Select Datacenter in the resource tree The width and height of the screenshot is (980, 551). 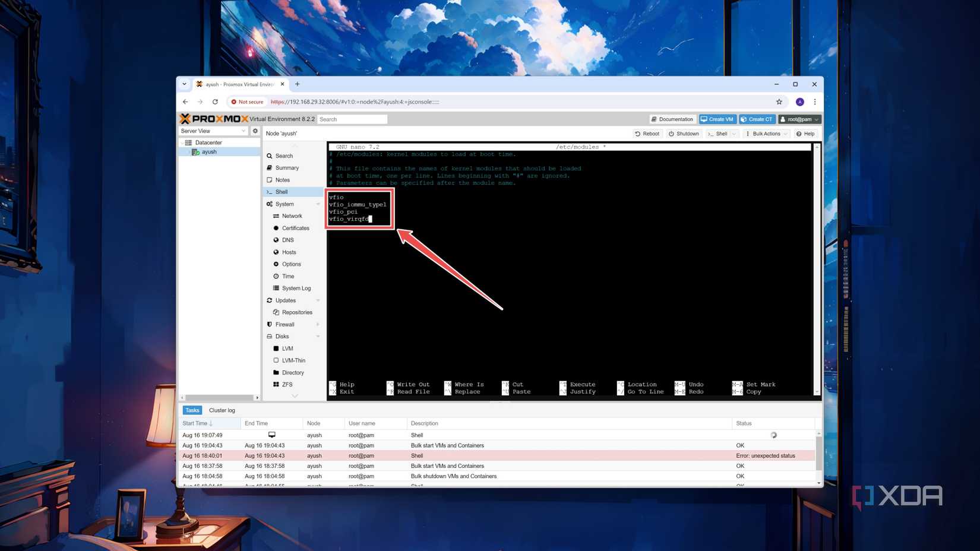click(208, 142)
